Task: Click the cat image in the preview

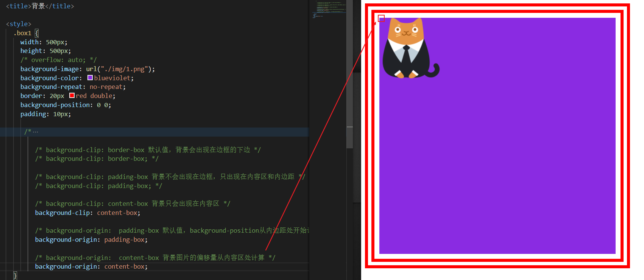Action: [411, 48]
